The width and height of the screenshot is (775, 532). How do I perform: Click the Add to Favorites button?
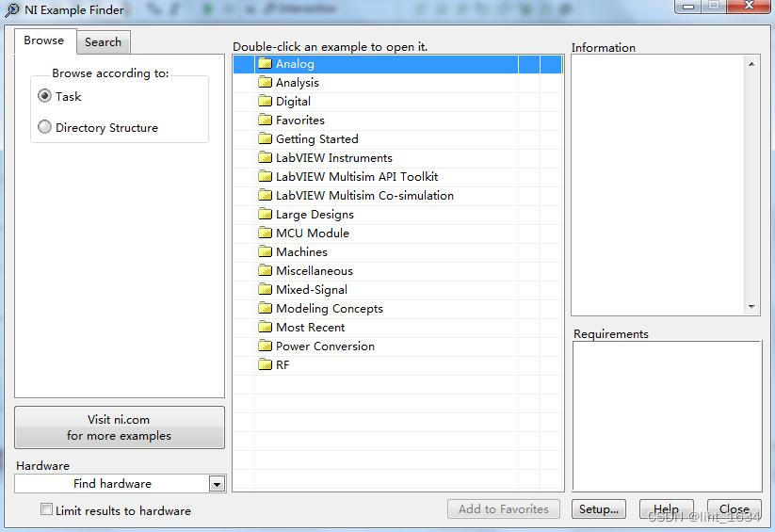(x=503, y=509)
